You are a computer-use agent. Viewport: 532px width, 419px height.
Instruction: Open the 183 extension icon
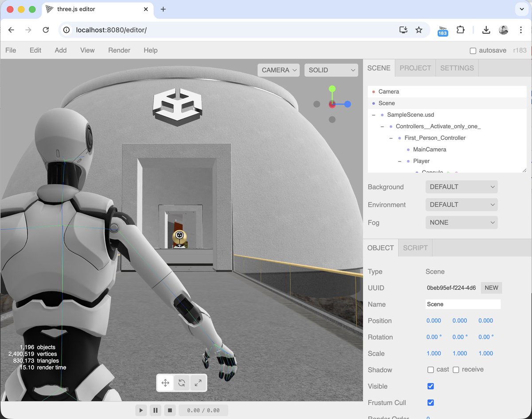[442, 30]
